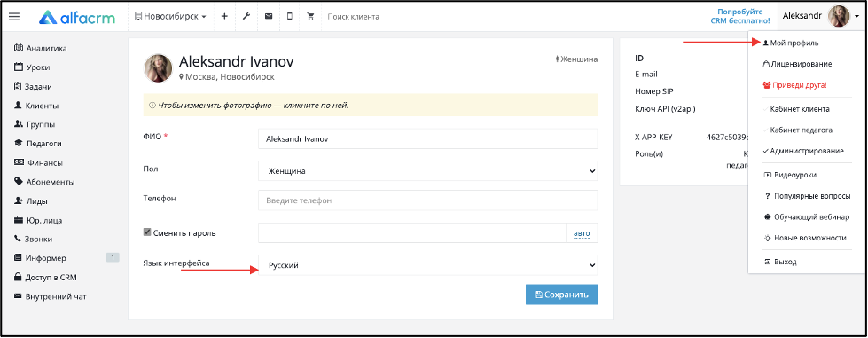Click the envelope mail icon in toolbar
The height and width of the screenshot is (338, 868).
click(x=269, y=17)
